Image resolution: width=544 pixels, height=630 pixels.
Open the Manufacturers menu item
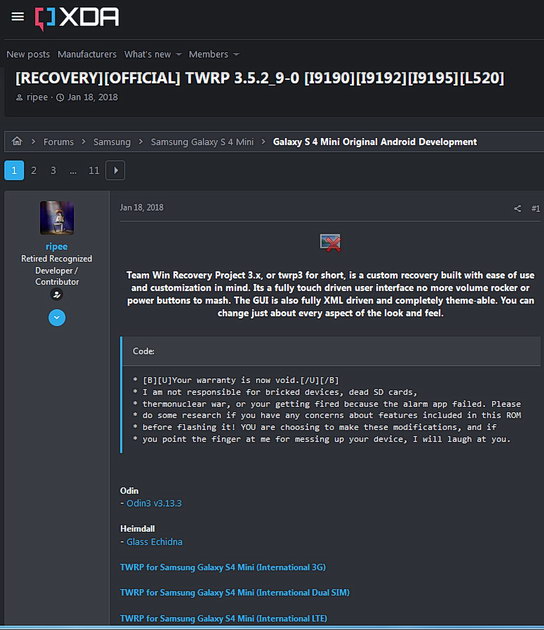87,54
